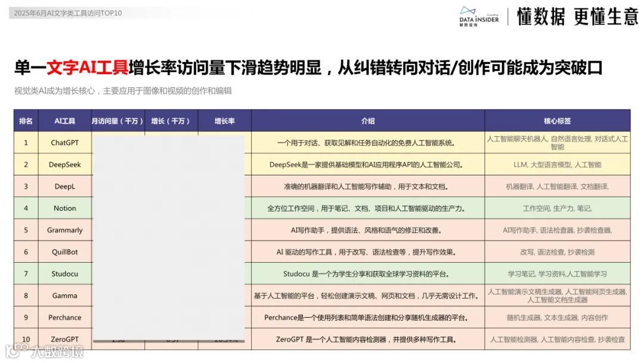Screen dimensions: 644x363
Task: Click ZeroGPT's 人工智能检测器 tags cell
Action: point(558,339)
